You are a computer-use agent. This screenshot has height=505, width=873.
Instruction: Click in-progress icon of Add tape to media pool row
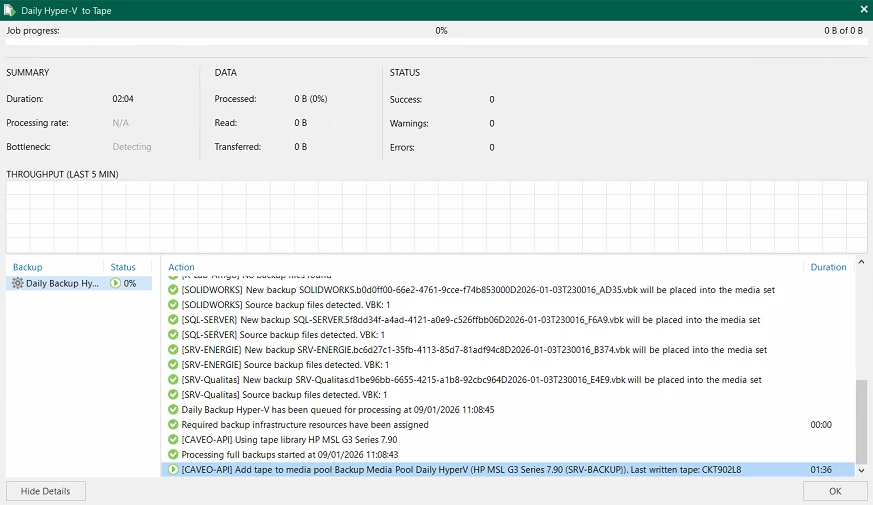(x=173, y=470)
